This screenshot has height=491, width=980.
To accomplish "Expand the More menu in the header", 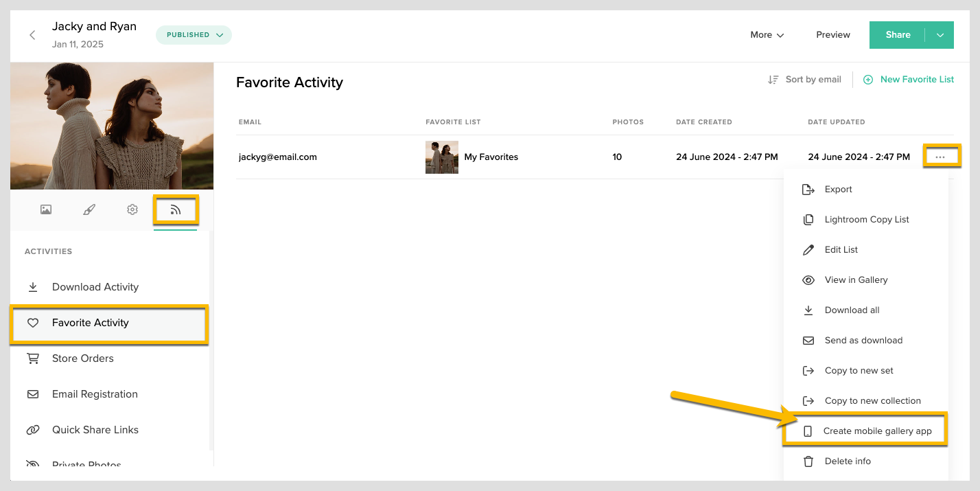I will click(x=766, y=34).
